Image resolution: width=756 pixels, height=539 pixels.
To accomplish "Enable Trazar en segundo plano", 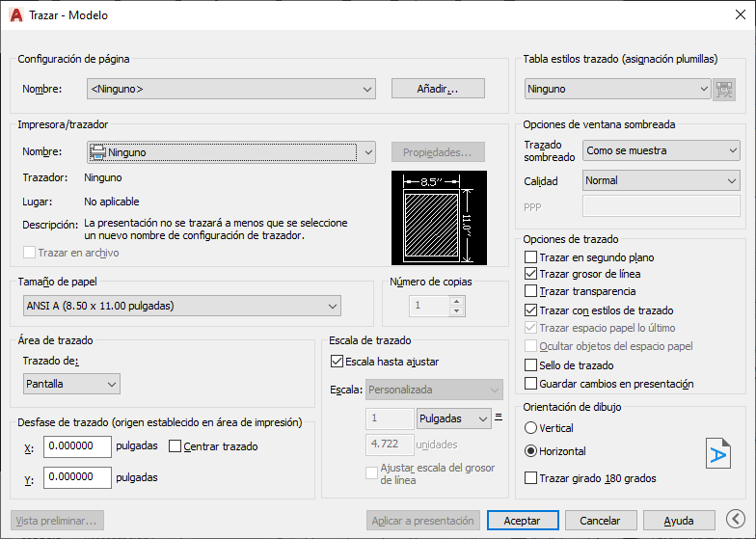I will click(530, 256).
